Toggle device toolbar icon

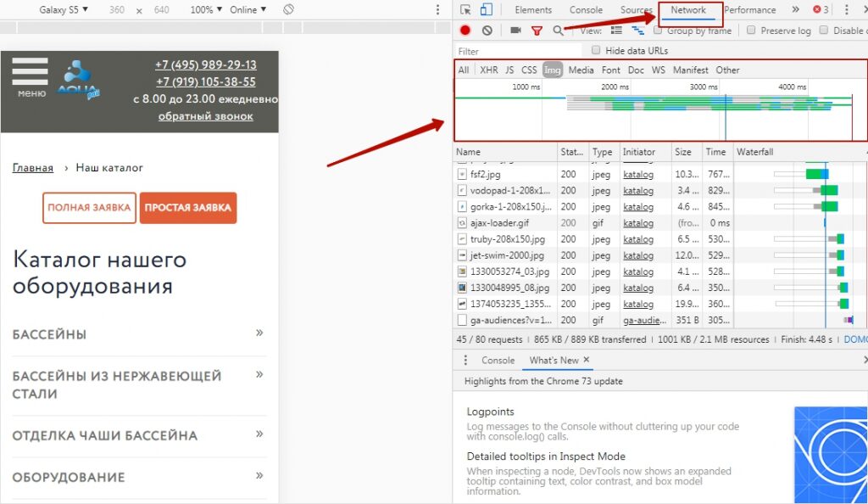(486, 10)
